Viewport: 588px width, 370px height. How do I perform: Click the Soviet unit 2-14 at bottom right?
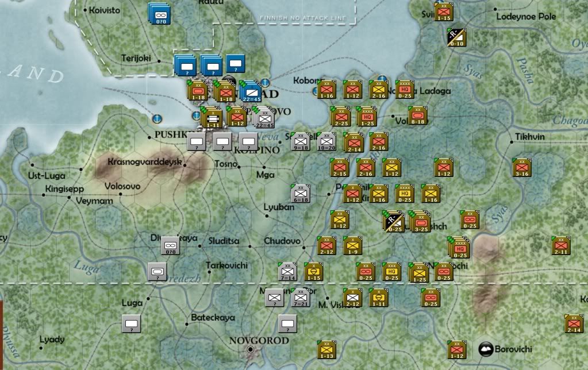pos(573,323)
